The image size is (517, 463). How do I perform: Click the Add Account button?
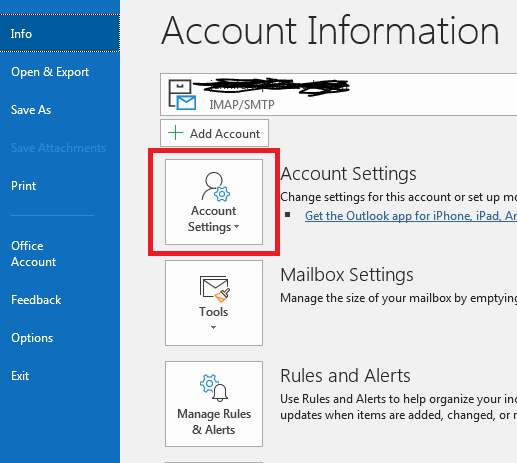pos(214,133)
